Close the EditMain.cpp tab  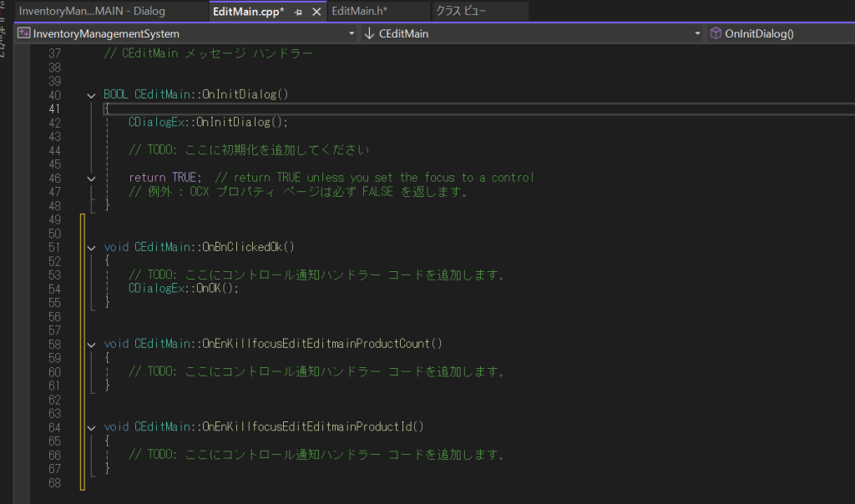tap(316, 13)
